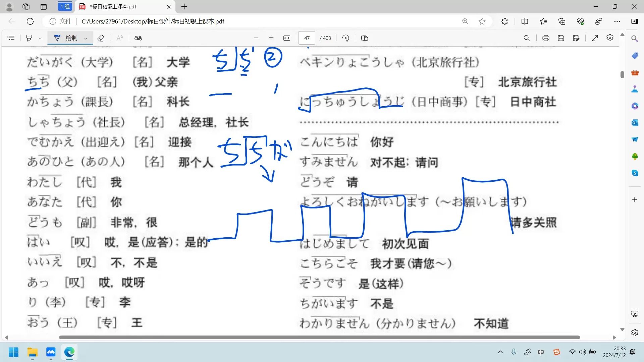Open the sidebar shopping tag icon
Screen dimensions: 644x362
coord(635,56)
